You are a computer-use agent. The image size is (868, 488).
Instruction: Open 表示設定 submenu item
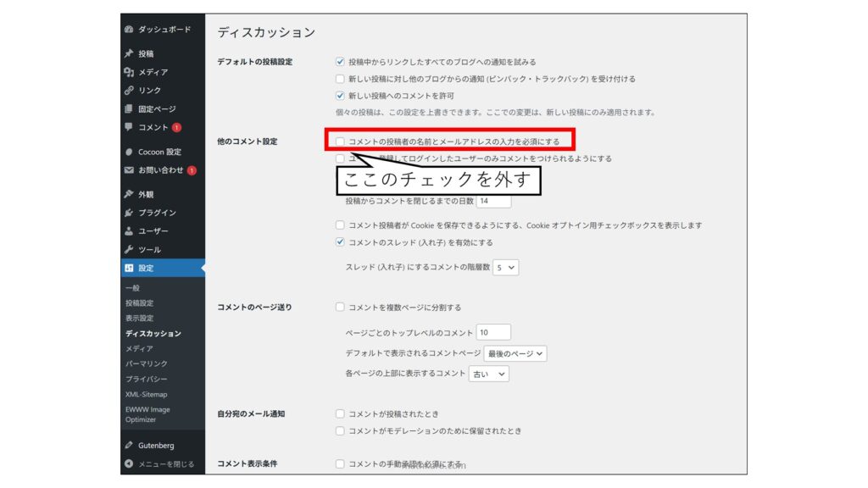(140, 319)
